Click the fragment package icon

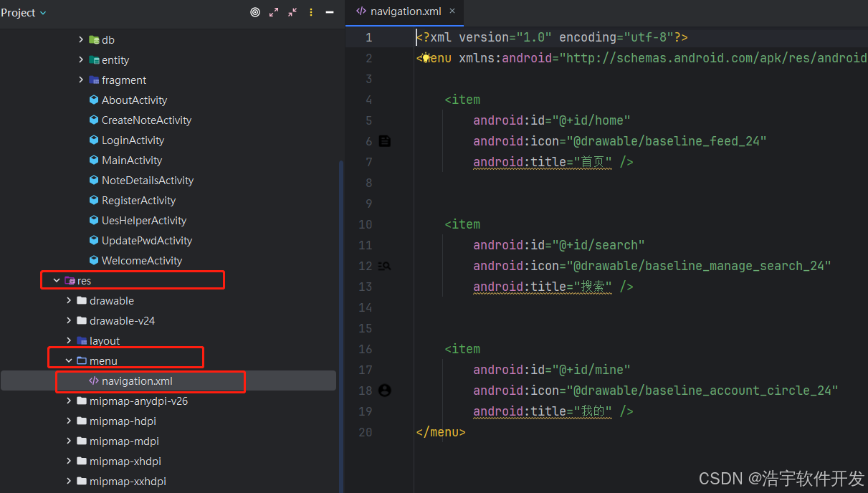[94, 80]
